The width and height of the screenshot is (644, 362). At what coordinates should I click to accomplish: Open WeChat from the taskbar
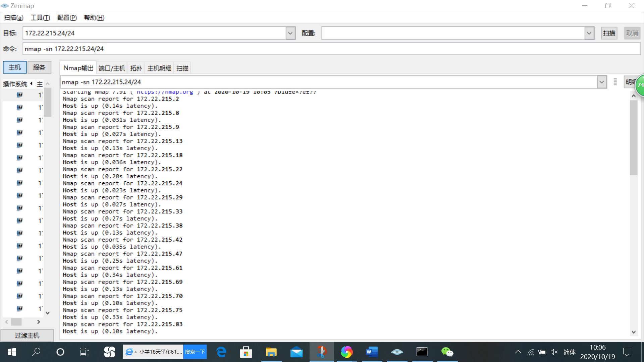tap(447, 352)
